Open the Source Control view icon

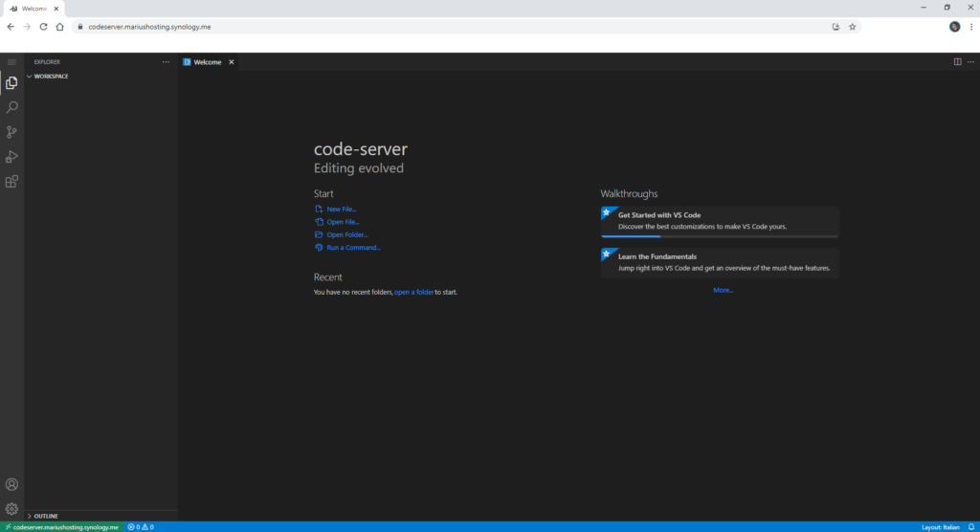tap(11, 132)
